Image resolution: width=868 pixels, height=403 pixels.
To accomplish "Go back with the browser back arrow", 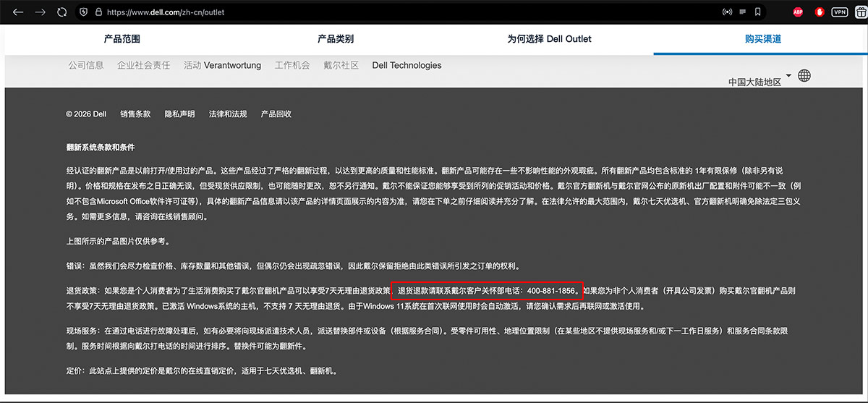I will pyautogui.click(x=18, y=12).
